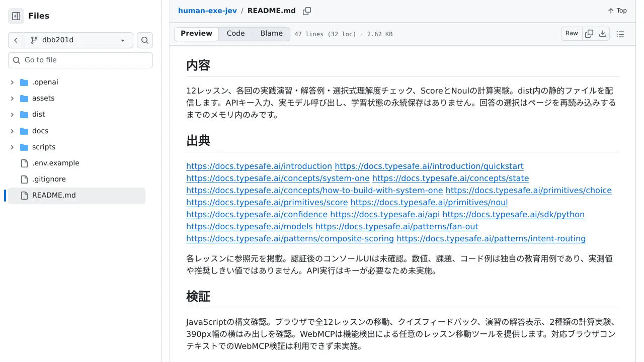Open the how-to-build-with-system-one link
This screenshot has width=644, height=362.
[x=314, y=191]
